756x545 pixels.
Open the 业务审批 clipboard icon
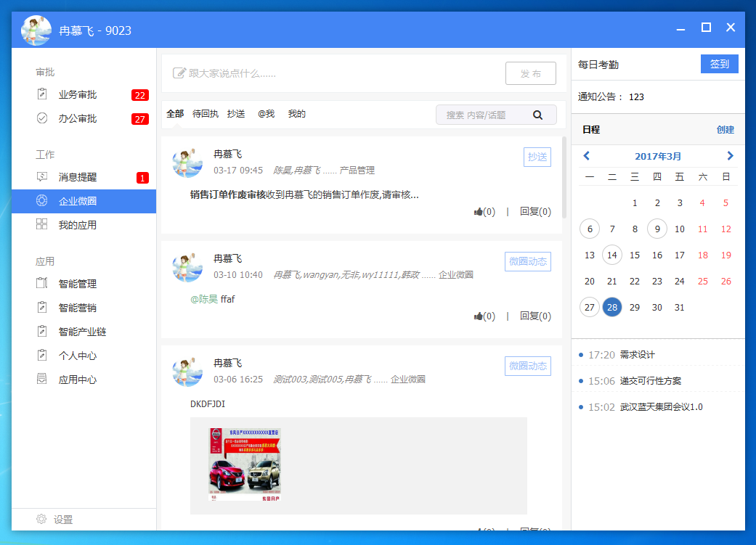42,94
